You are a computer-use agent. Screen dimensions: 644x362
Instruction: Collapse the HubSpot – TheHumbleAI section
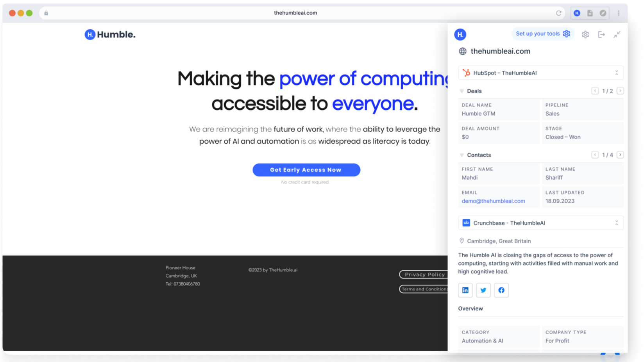pyautogui.click(x=616, y=73)
